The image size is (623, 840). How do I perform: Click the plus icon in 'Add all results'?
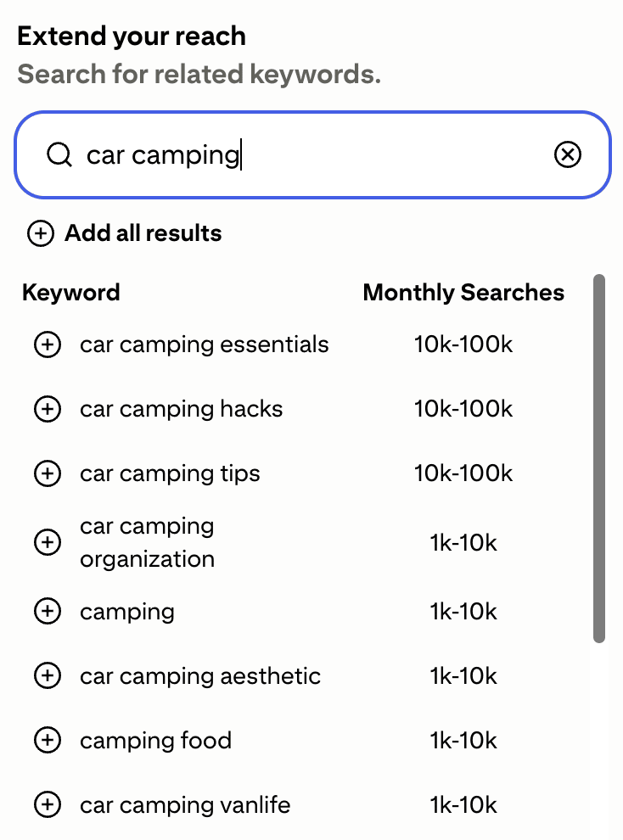pyautogui.click(x=41, y=233)
